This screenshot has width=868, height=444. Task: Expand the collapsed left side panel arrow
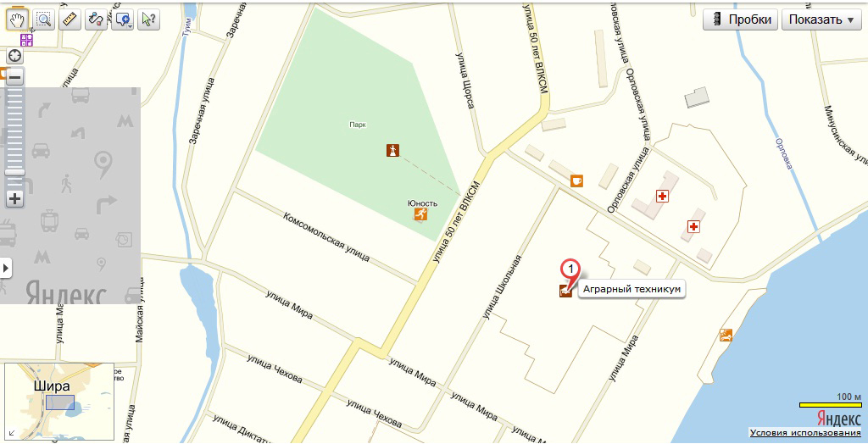6,268
